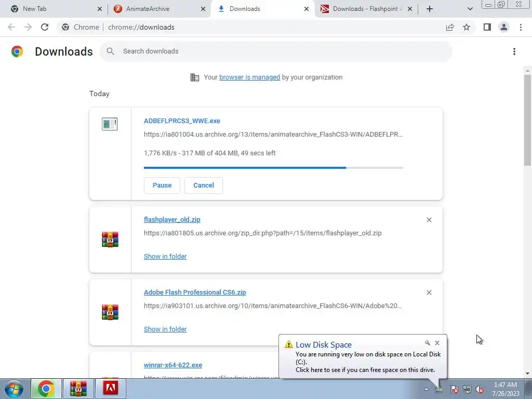
Task: Click the page vertical scrollbar thumb
Action: point(528,120)
